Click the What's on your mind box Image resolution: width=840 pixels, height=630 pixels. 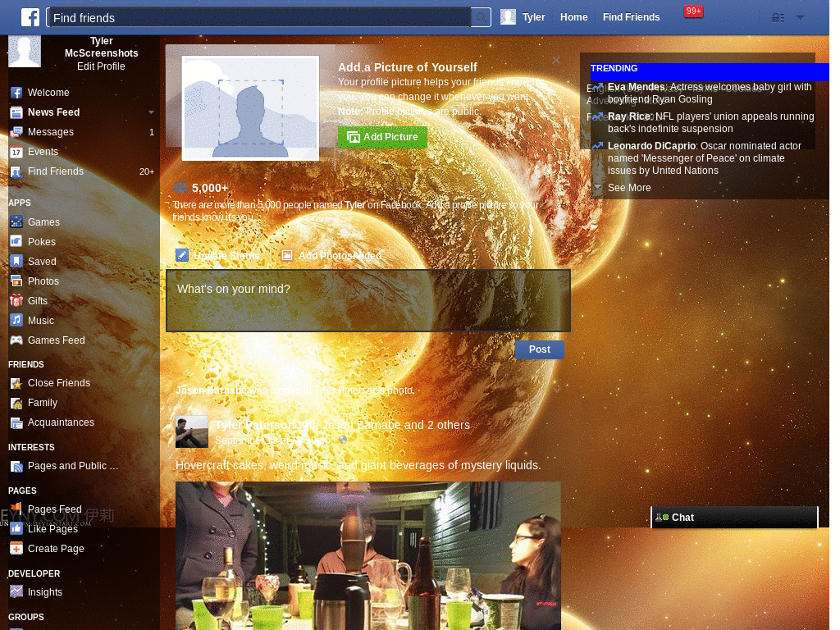[368, 300]
